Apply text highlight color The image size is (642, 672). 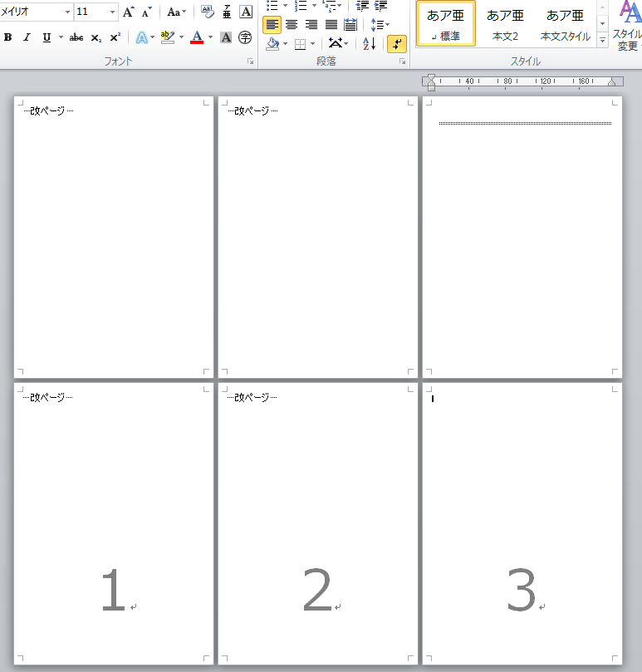point(167,37)
